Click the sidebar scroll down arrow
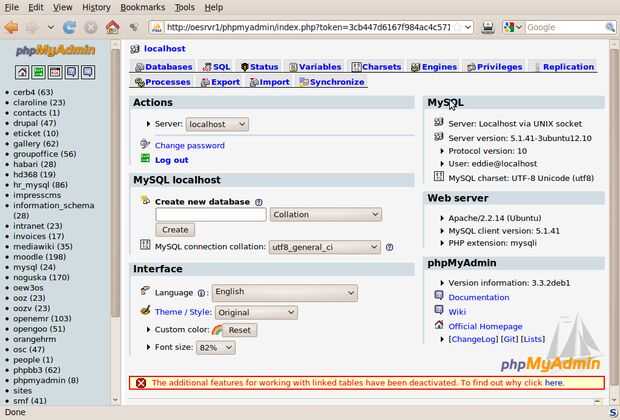Image resolution: width=620 pixels, height=420 pixels. tap(115, 400)
